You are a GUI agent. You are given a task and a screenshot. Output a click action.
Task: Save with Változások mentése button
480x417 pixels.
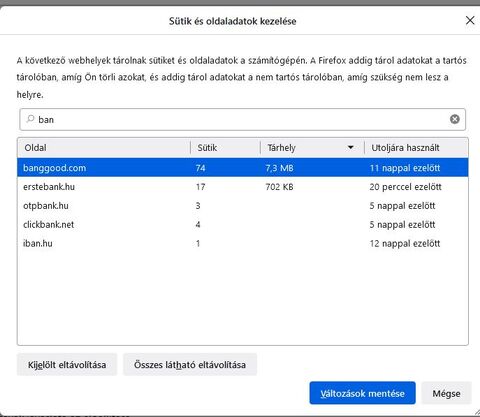coord(362,393)
